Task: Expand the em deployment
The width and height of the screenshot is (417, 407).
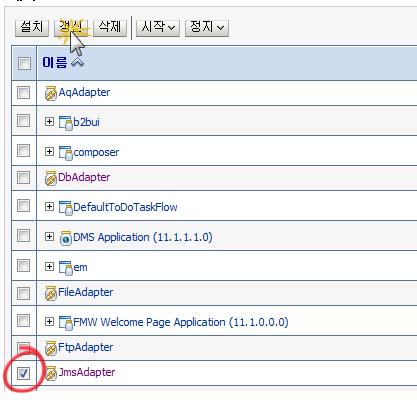Action: click(x=49, y=267)
